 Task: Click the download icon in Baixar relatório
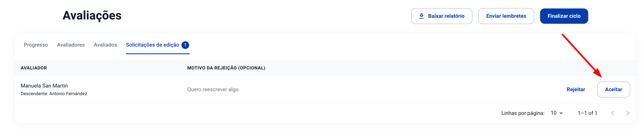click(x=421, y=16)
